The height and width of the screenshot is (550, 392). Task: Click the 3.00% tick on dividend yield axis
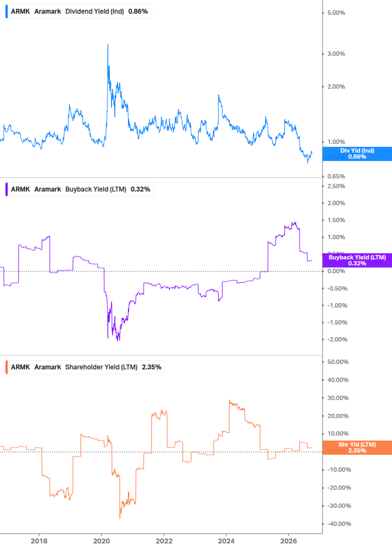coord(336,54)
